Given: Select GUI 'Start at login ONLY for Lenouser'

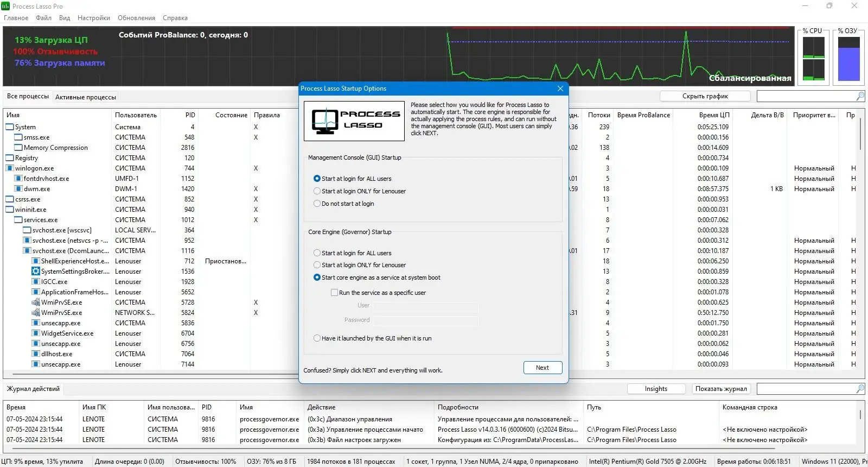Looking at the screenshot, I should coord(317,191).
